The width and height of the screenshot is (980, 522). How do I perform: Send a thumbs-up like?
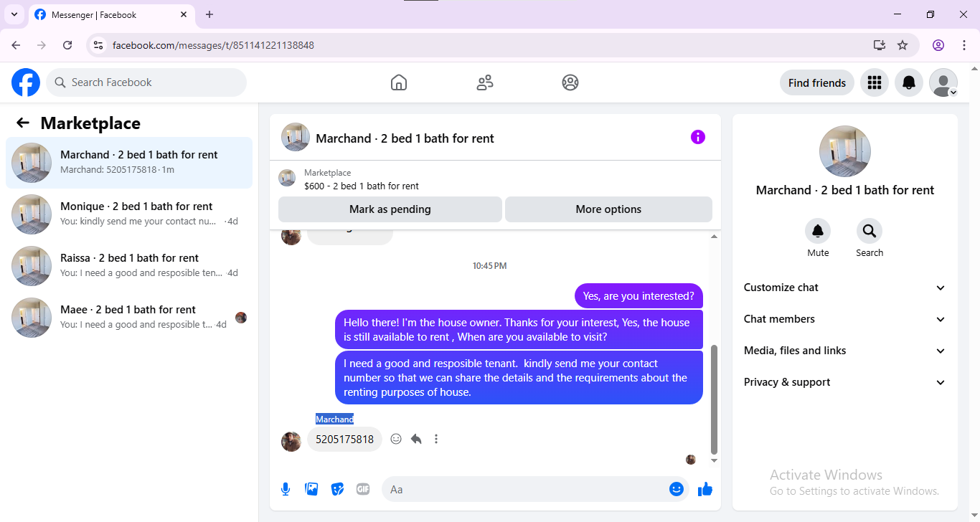tap(705, 489)
